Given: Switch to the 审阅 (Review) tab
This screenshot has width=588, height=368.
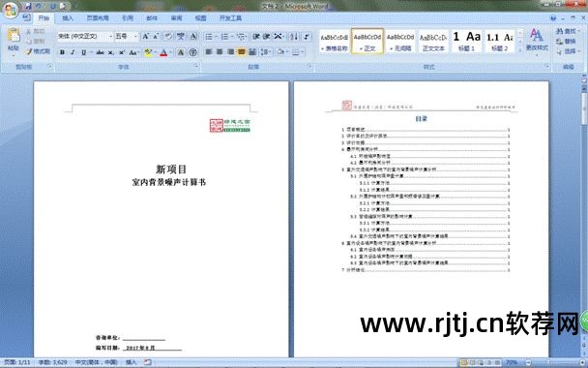Looking at the screenshot, I should tap(176, 18).
